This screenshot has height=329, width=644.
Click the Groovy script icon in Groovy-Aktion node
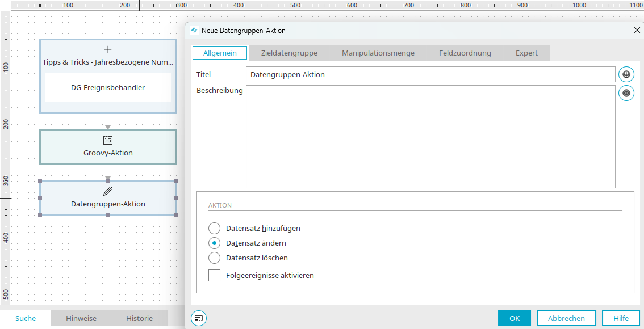tap(108, 140)
